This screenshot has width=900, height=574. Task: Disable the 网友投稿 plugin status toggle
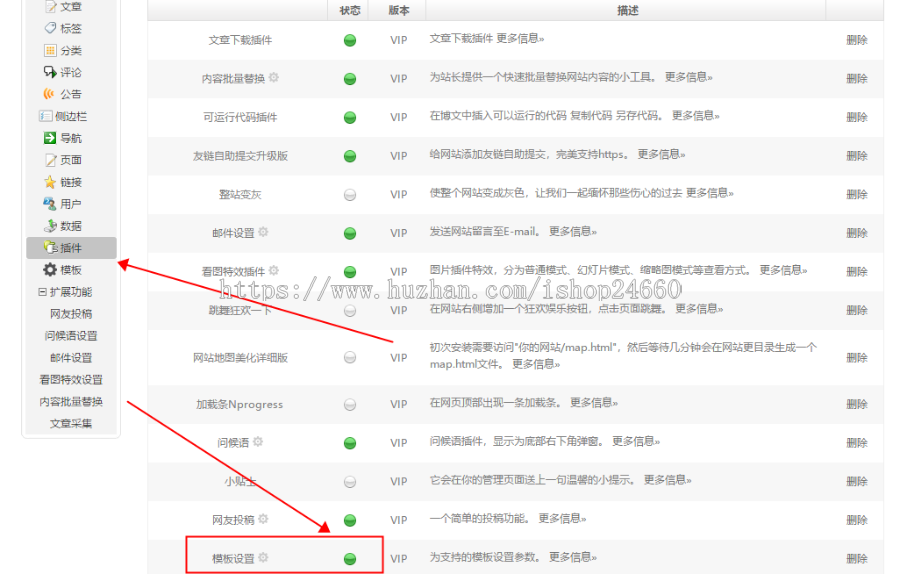coord(350,521)
